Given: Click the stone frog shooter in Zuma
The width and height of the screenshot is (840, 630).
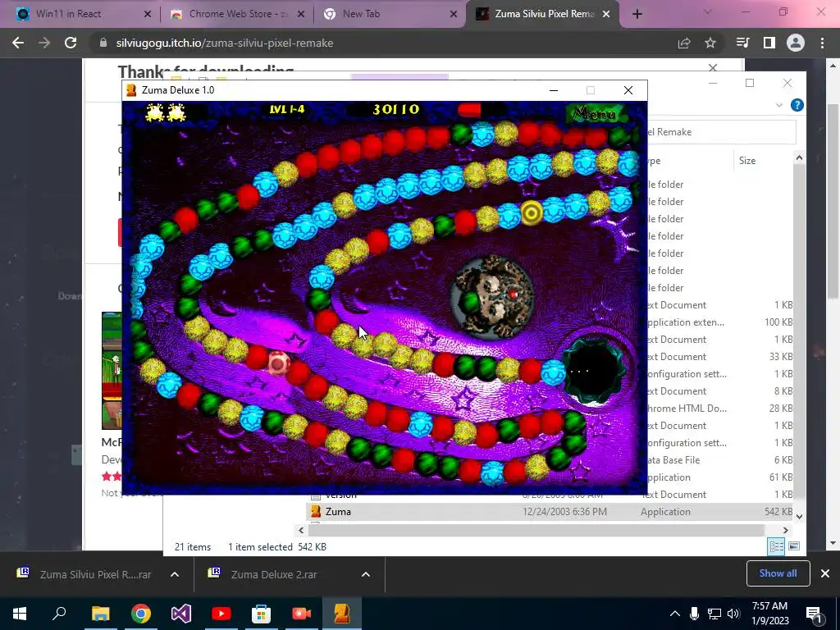Looking at the screenshot, I should (492, 297).
